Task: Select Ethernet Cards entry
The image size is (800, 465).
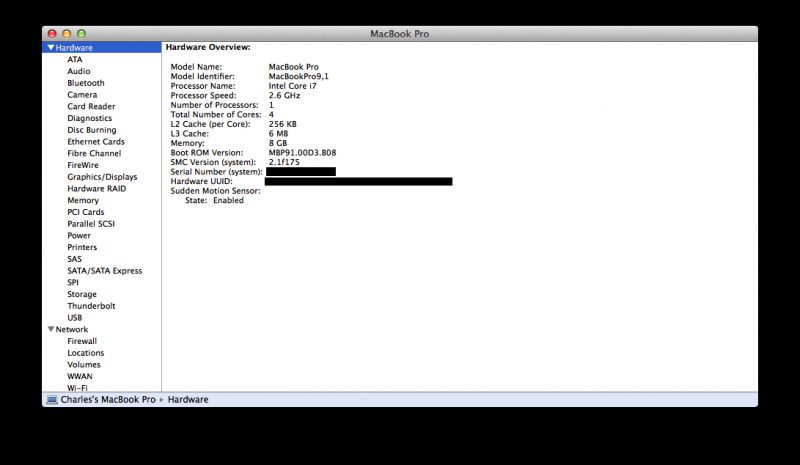Action: (x=96, y=141)
